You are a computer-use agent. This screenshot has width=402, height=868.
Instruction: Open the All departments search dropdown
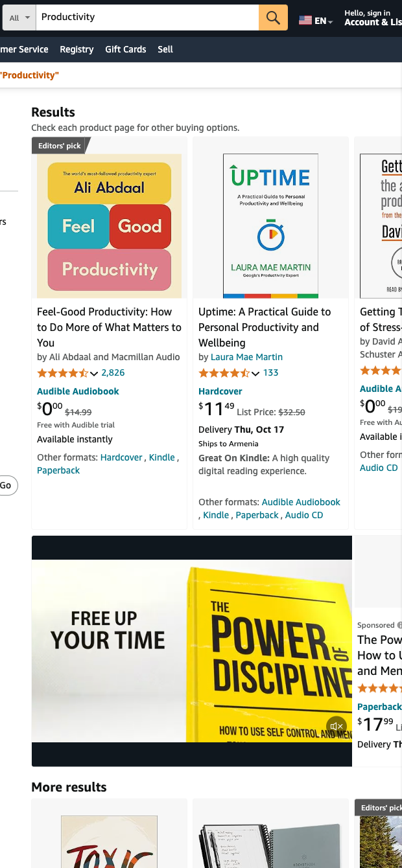[x=19, y=18]
